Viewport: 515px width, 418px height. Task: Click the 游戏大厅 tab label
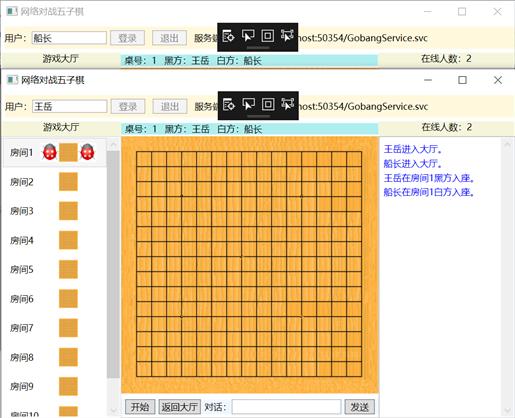(61, 127)
